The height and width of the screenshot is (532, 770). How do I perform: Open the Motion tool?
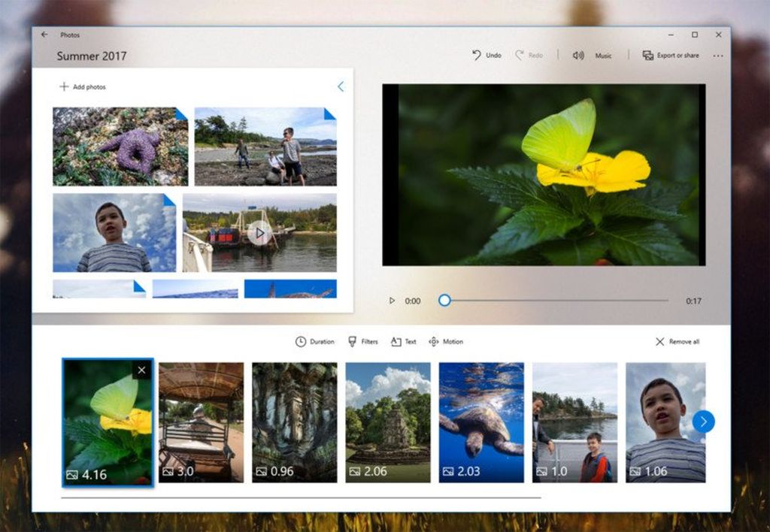point(446,341)
